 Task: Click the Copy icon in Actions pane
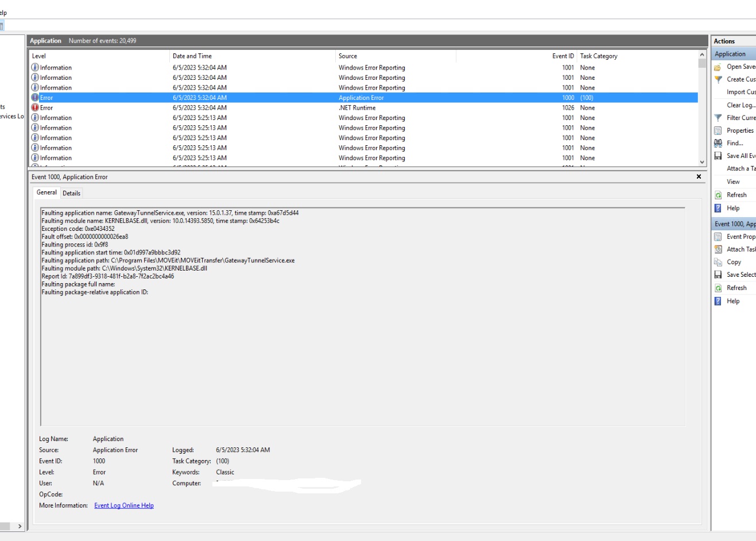pyautogui.click(x=718, y=262)
